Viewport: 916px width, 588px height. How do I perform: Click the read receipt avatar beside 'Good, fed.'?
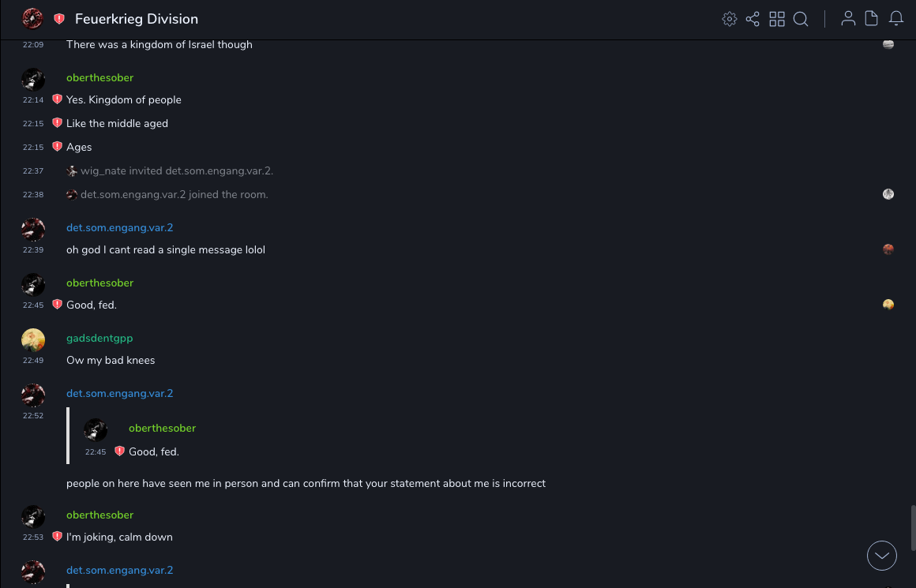(888, 305)
